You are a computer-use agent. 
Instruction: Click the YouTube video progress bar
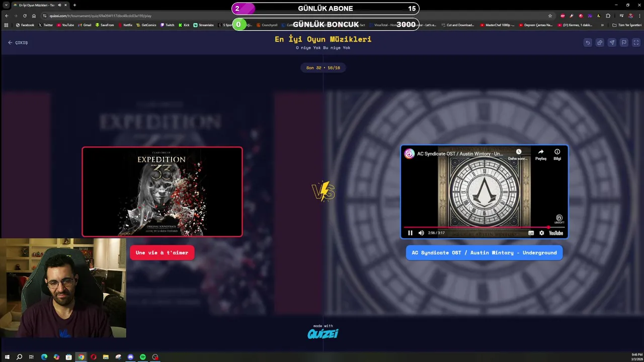[484, 227]
